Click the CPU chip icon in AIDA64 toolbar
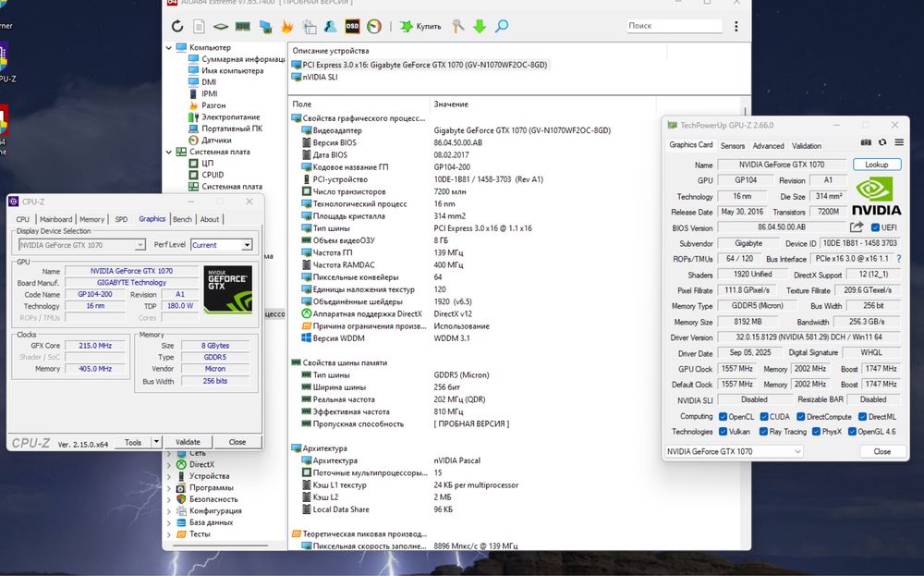This screenshot has width=924, height=576. [x=221, y=27]
